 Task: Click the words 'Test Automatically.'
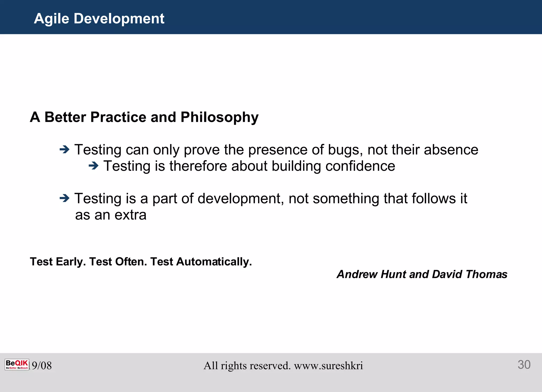201,262
